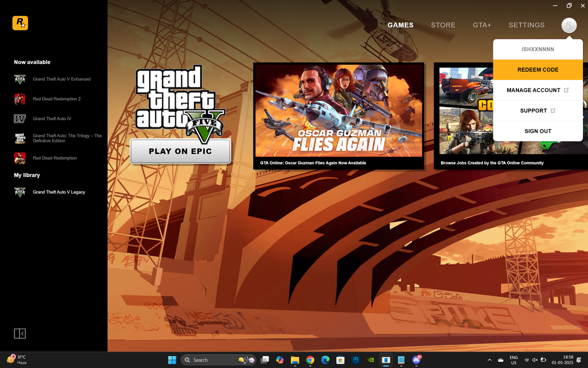
Task: Open the clock showing 18:58
Action: pyautogui.click(x=563, y=360)
